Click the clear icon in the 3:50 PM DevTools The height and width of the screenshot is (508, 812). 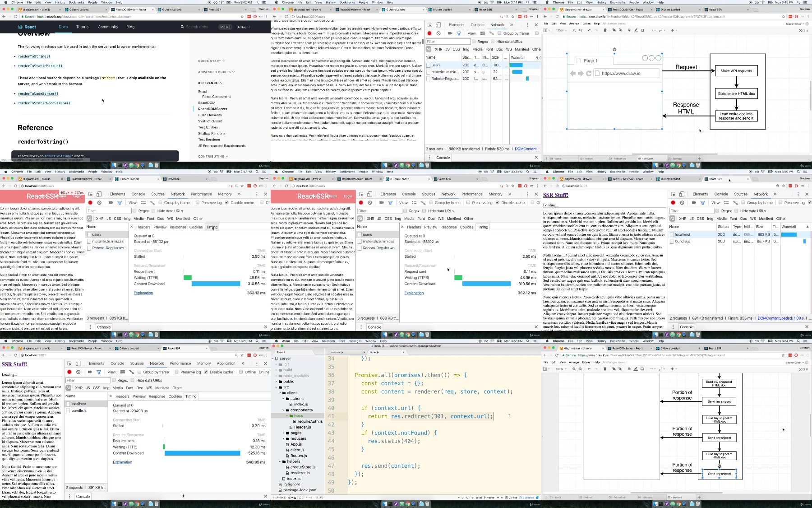(x=682, y=203)
